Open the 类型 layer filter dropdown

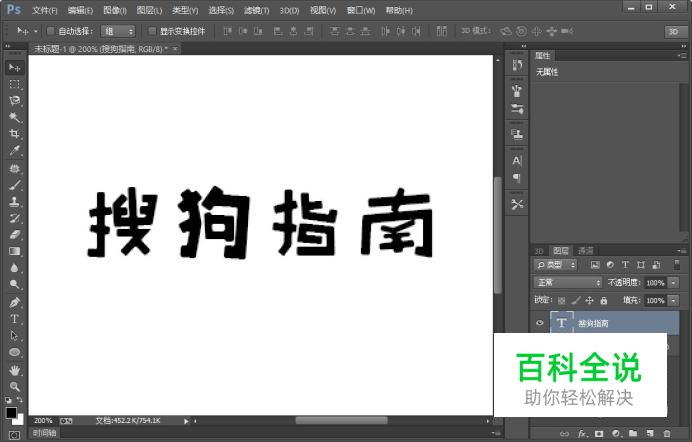pos(556,265)
